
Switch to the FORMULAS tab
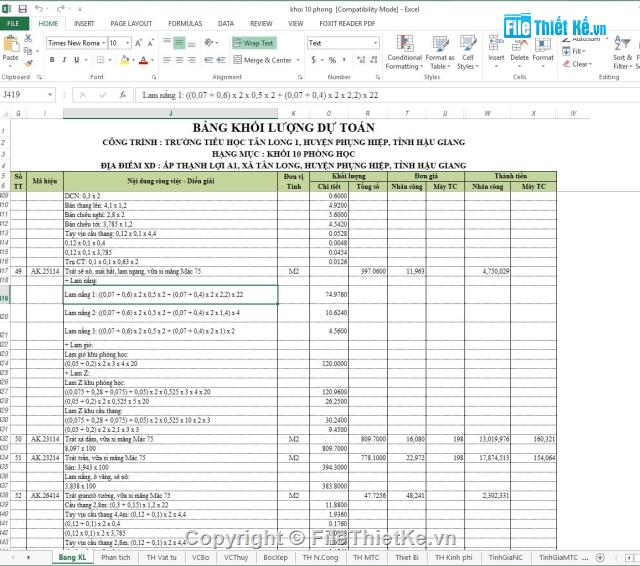pos(185,24)
